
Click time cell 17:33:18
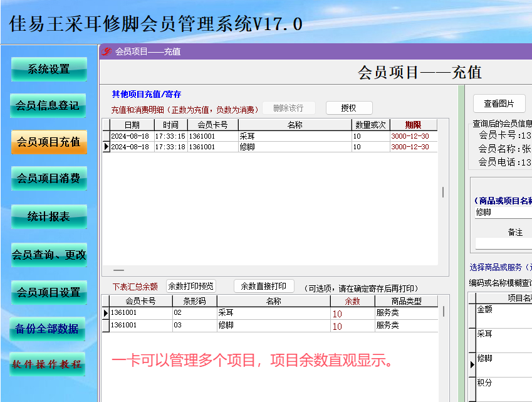[x=170, y=147]
